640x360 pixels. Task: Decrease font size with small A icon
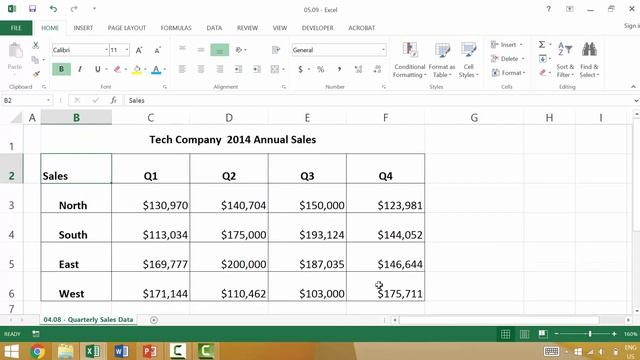(157, 50)
